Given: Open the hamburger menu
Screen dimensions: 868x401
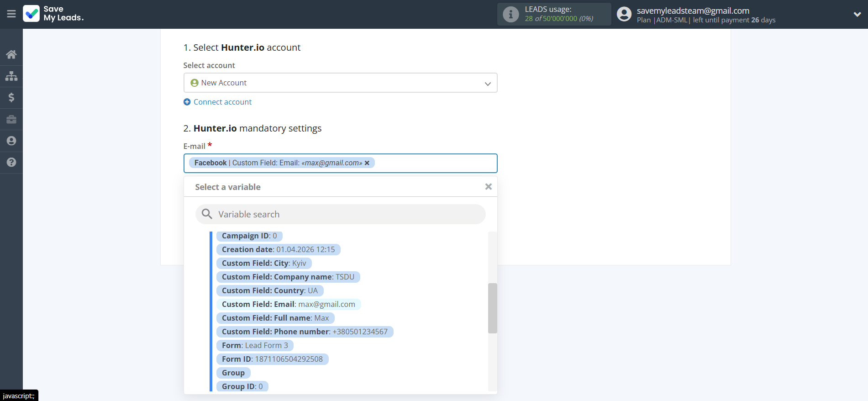Looking at the screenshot, I should [11, 14].
